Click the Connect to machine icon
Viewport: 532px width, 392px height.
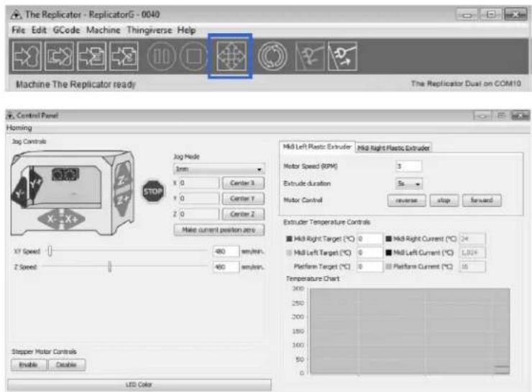tap(310, 56)
